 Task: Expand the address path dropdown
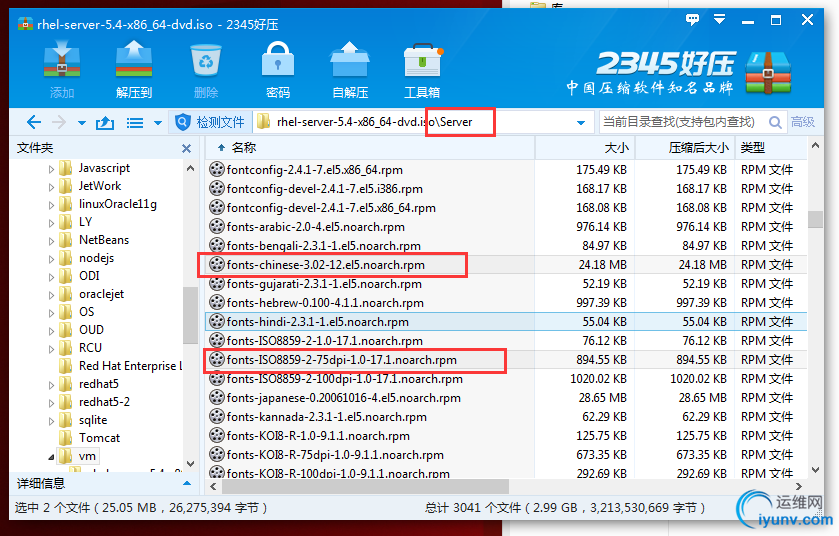tap(581, 123)
